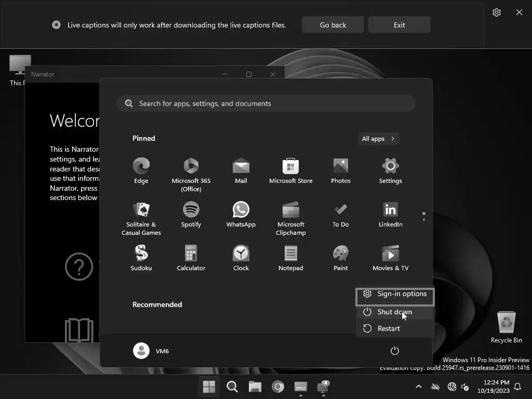Click the OneDrive cloud icon in tray
Screen dimensions: 532x399
435,387
